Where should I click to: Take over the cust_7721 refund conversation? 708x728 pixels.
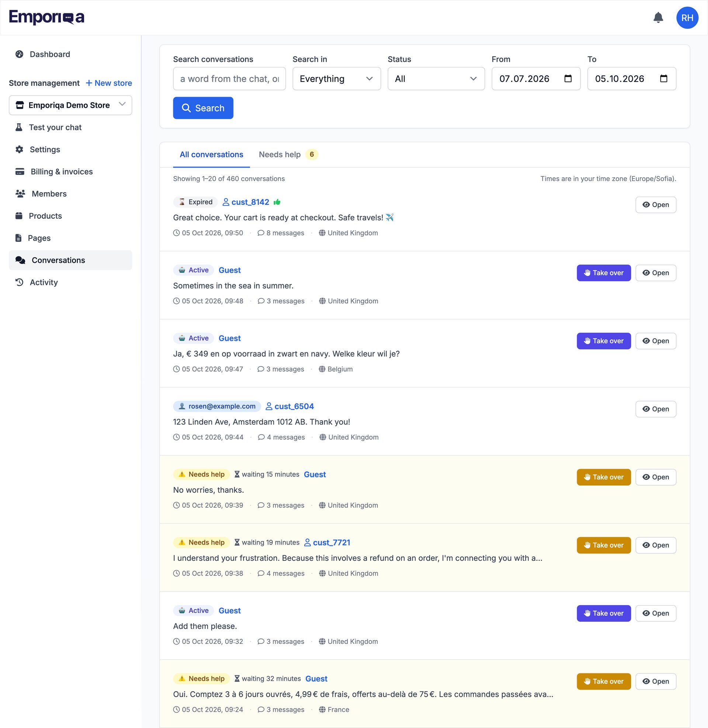[x=604, y=545]
